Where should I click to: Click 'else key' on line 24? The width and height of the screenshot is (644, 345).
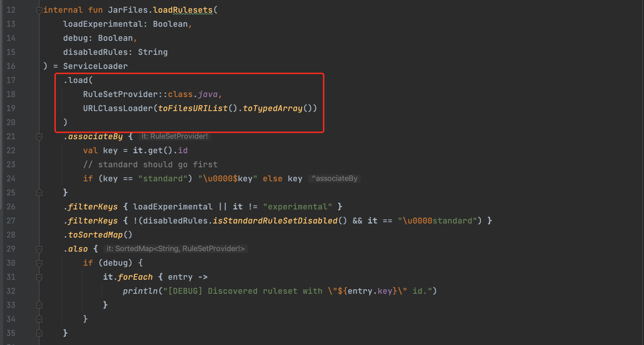pos(283,179)
